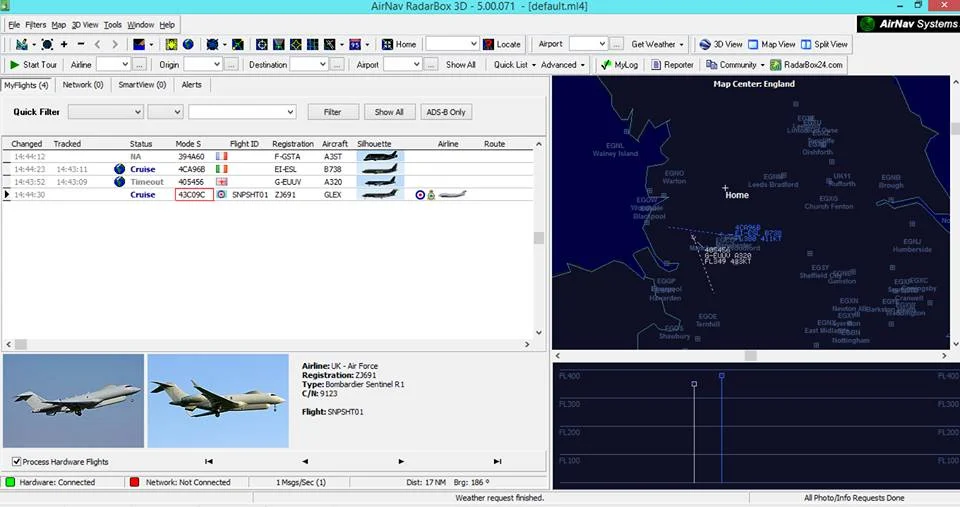Screen dimensions: 960x507
Task: Click the green diagonal line map icon
Action: click(x=238, y=44)
